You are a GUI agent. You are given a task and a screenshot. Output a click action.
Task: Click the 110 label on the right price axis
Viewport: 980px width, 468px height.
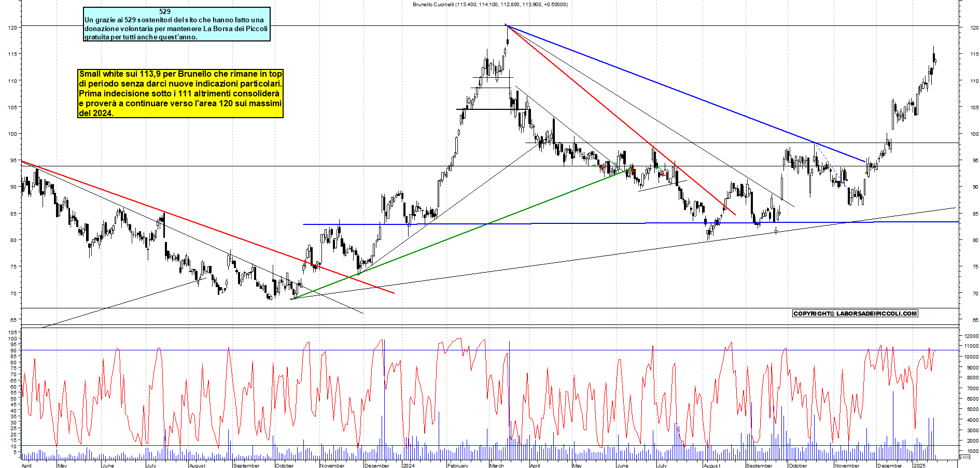coord(974,81)
